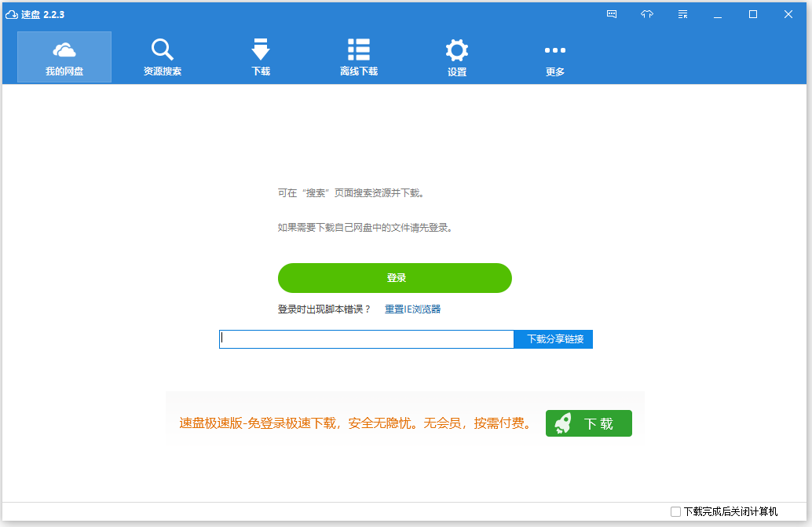Open 设置 gear settings
This screenshot has width=812, height=527.
click(x=457, y=57)
